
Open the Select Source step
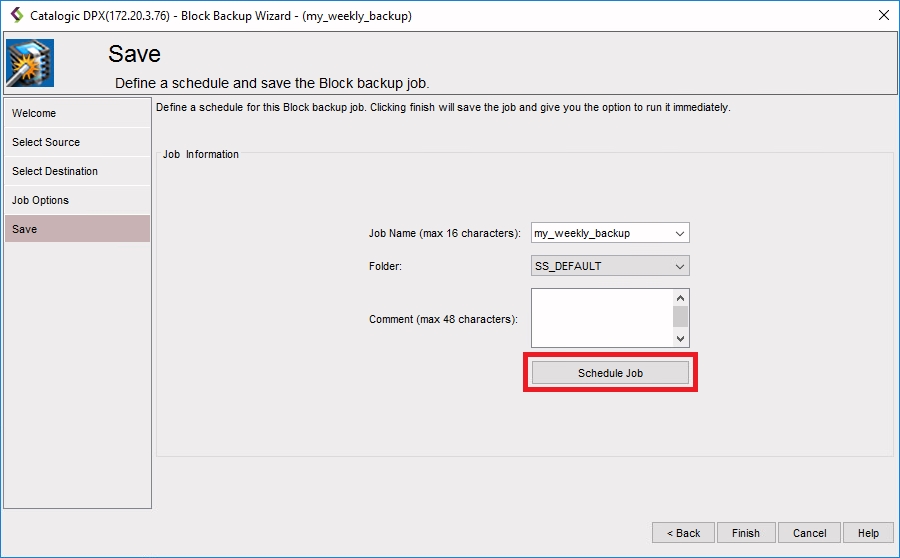[x=77, y=142]
